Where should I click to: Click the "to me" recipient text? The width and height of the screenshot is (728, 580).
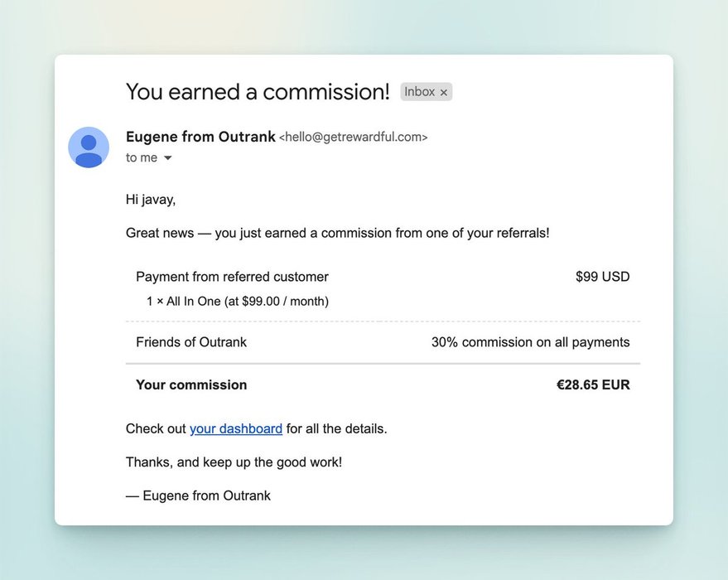142,157
